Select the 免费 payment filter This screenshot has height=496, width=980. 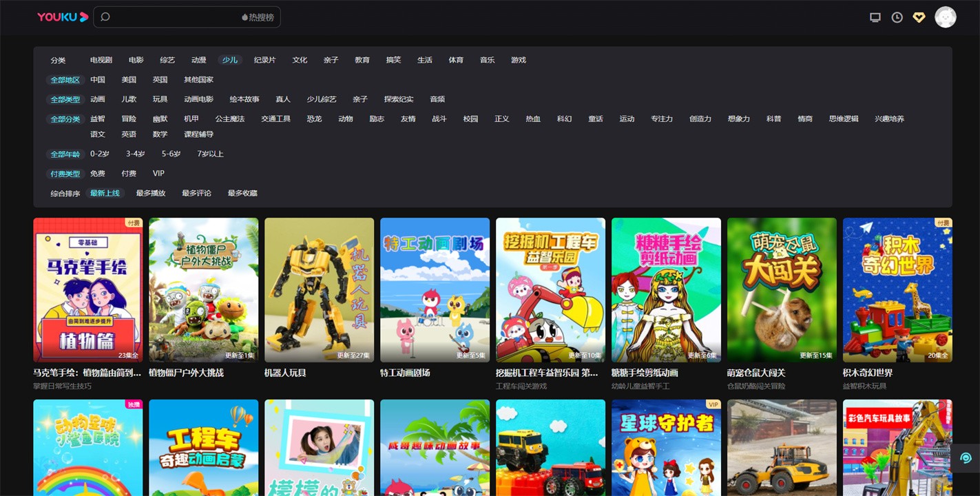tap(98, 174)
